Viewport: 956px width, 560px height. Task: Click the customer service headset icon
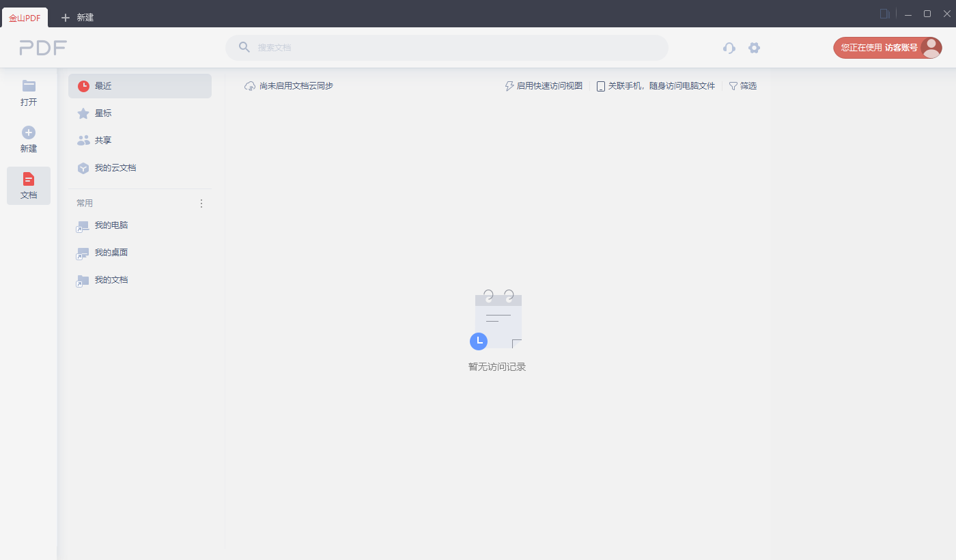point(729,48)
